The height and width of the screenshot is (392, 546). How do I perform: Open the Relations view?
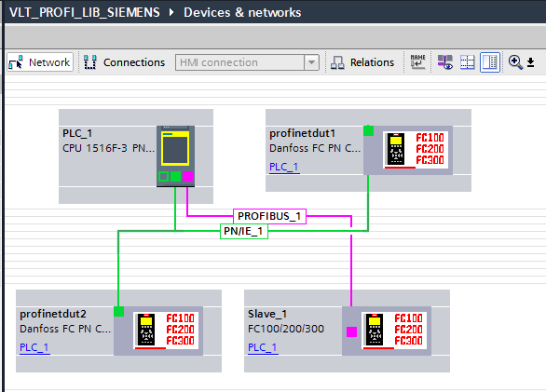point(362,62)
